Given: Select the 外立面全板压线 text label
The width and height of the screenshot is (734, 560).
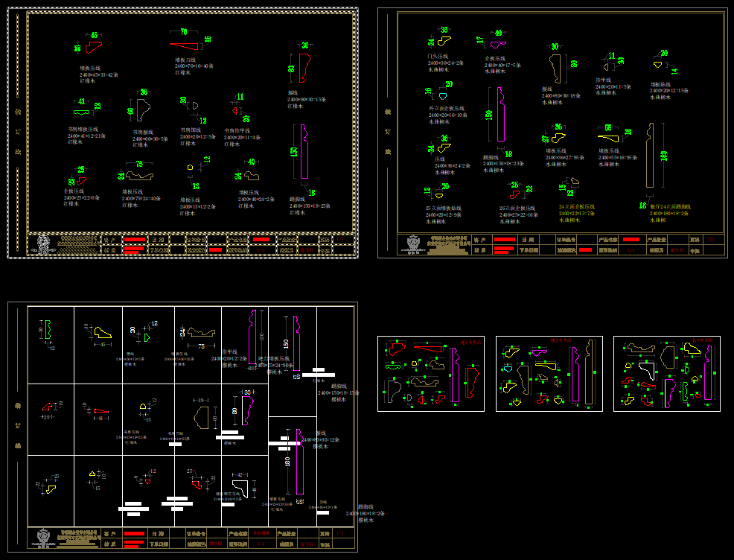Looking at the screenshot, I should (x=447, y=109).
